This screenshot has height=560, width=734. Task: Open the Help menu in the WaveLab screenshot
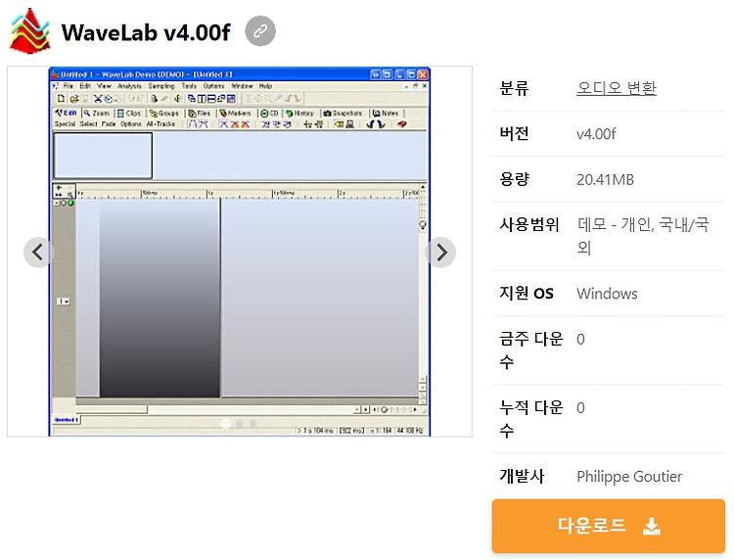click(265, 86)
